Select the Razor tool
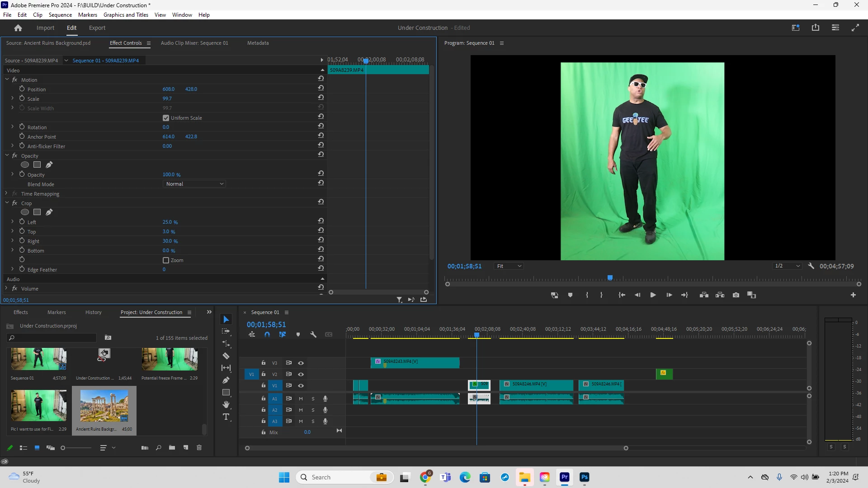868x488 pixels. (226, 356)
